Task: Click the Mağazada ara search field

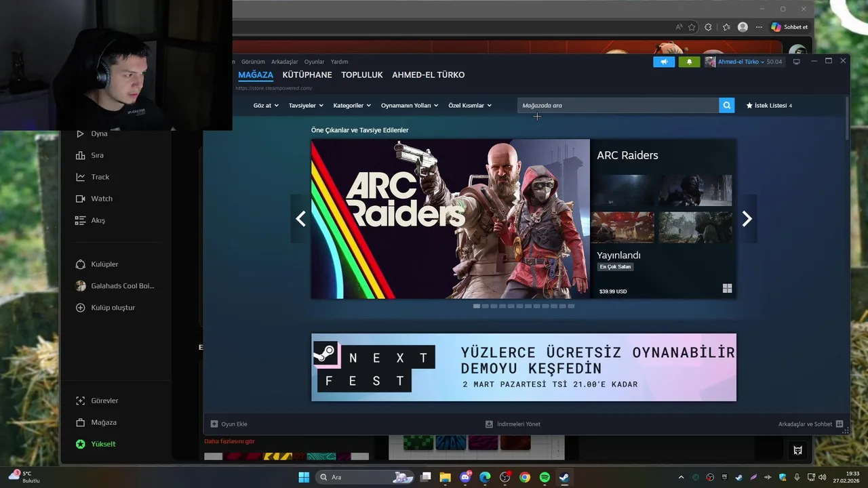Action: point(618,105)
